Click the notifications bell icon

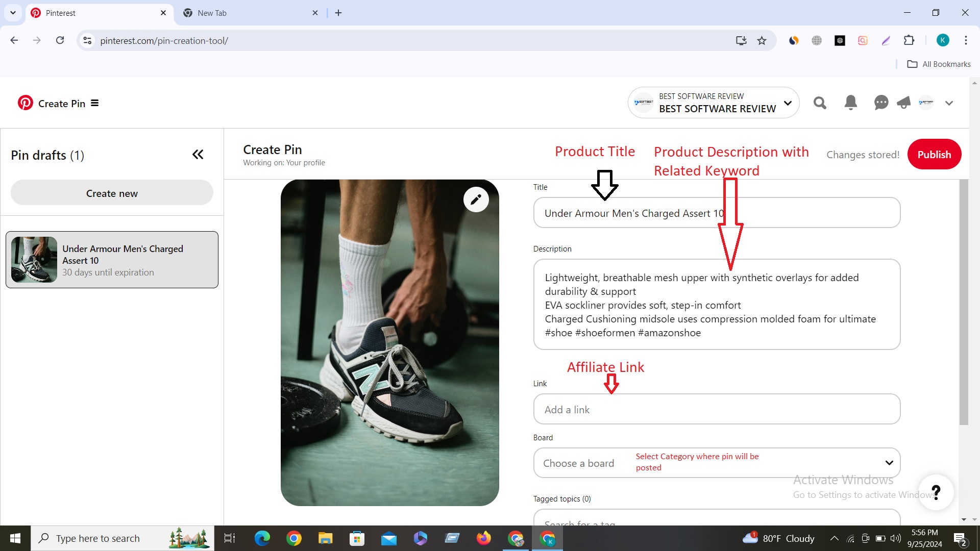(851, 103)
